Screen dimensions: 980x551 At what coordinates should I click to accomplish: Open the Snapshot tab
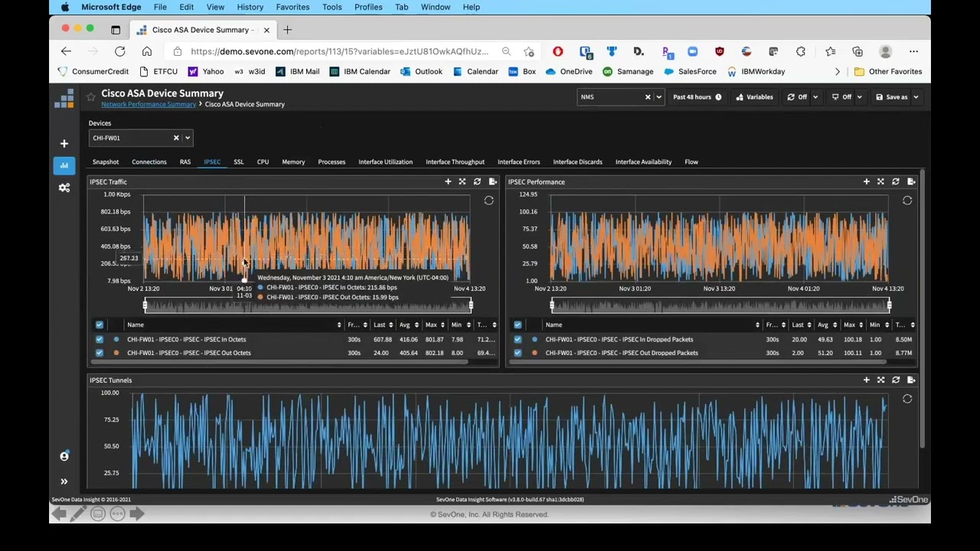(x=106, y=162)
